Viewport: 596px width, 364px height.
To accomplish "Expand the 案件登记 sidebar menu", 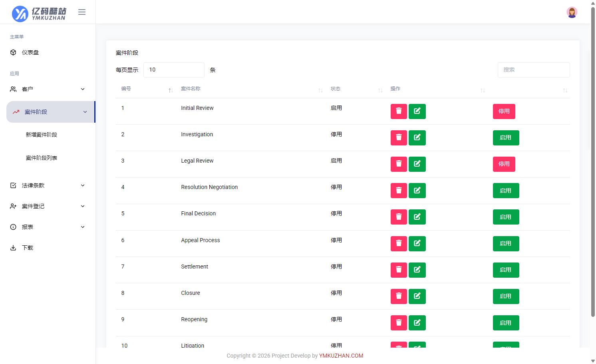I will 48,206.
